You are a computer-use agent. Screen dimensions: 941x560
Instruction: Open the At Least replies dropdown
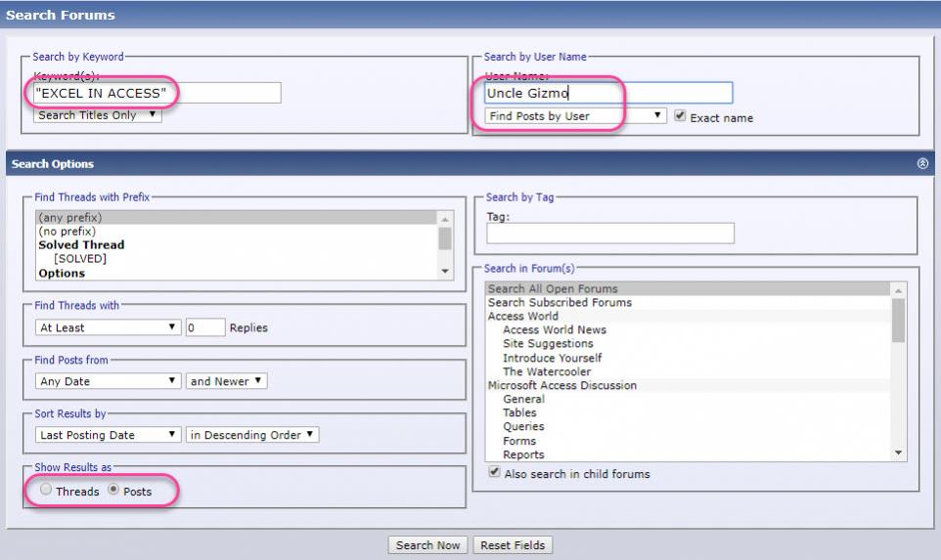108,327
